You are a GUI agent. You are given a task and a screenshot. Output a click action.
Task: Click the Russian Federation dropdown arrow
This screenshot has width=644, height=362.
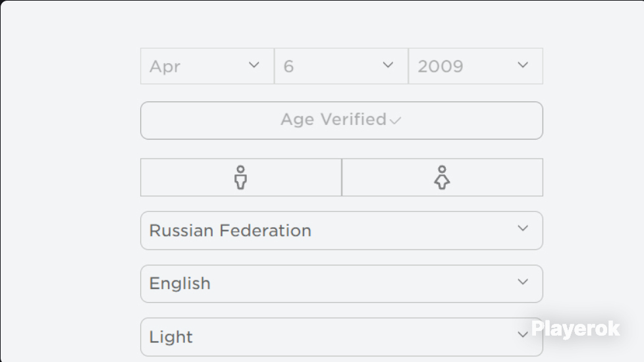coord(523,228)
